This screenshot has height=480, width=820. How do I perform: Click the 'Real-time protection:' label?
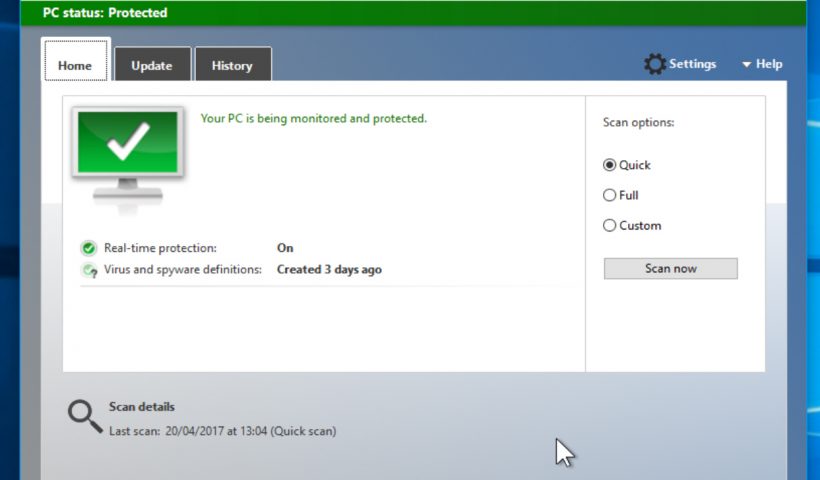pyautogui.click(x=160, y=248)
